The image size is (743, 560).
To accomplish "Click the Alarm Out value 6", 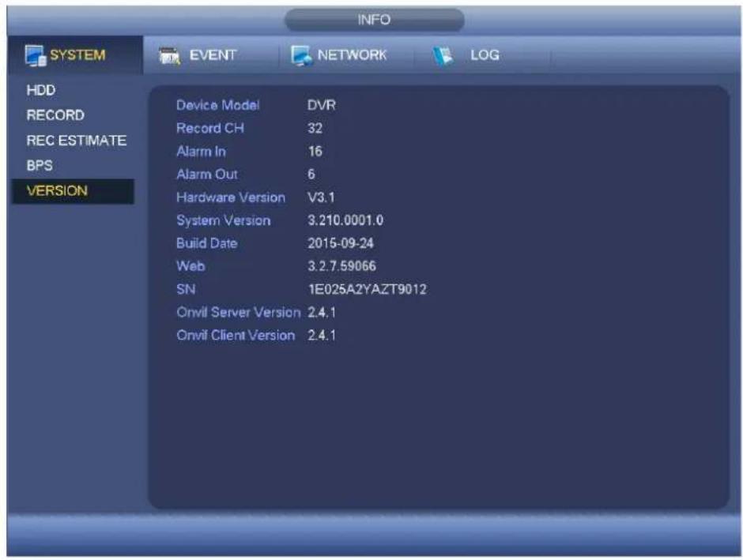I will pyautogui.click(x=311, y=175).
